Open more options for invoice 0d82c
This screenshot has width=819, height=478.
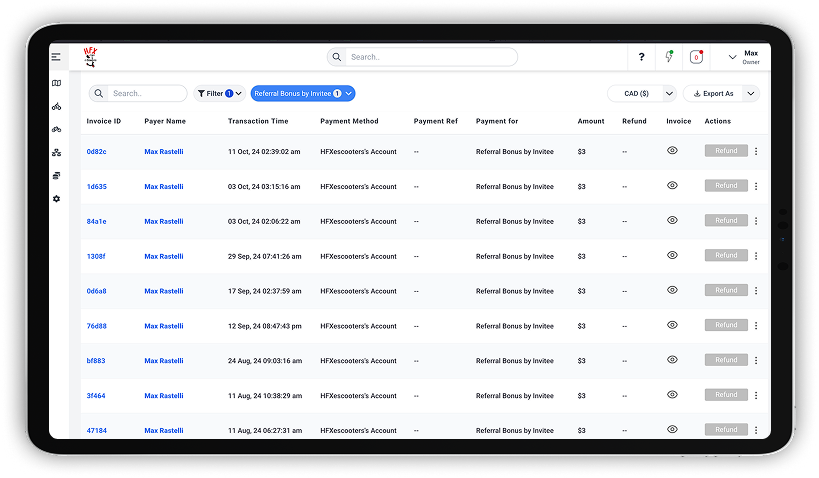[756, 151]
